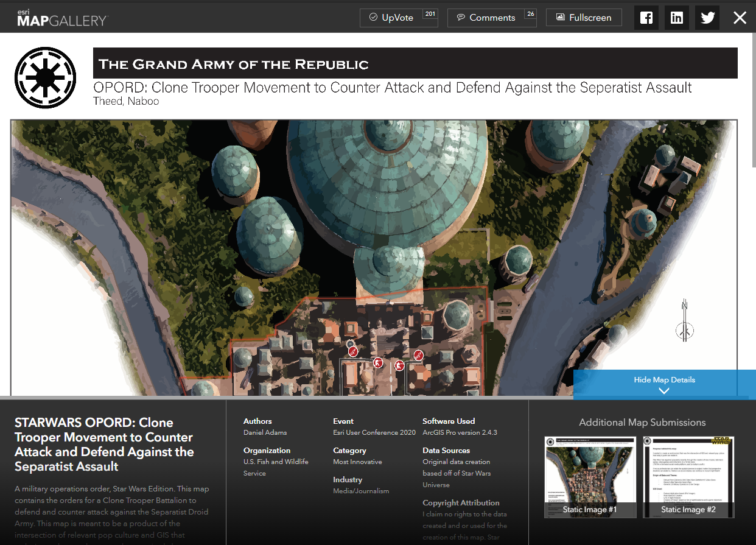The image size is (756, 545).
Task: Click Media/Journalism industry text
Action: [361, 491]
